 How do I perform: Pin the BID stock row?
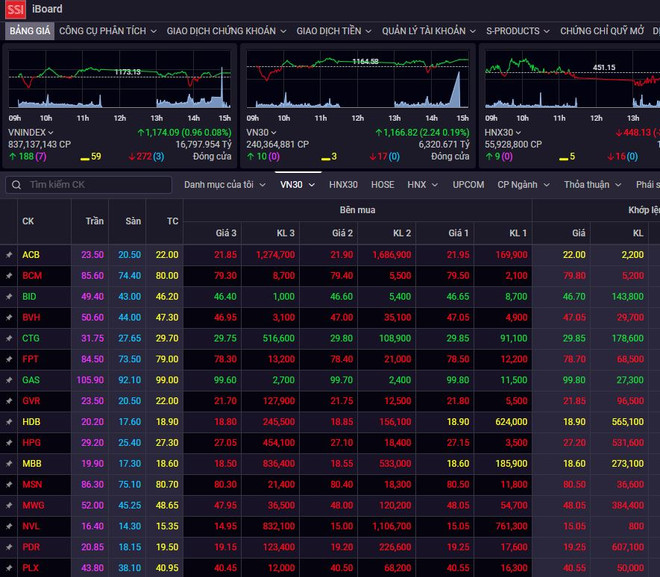[x=9, y=297]
